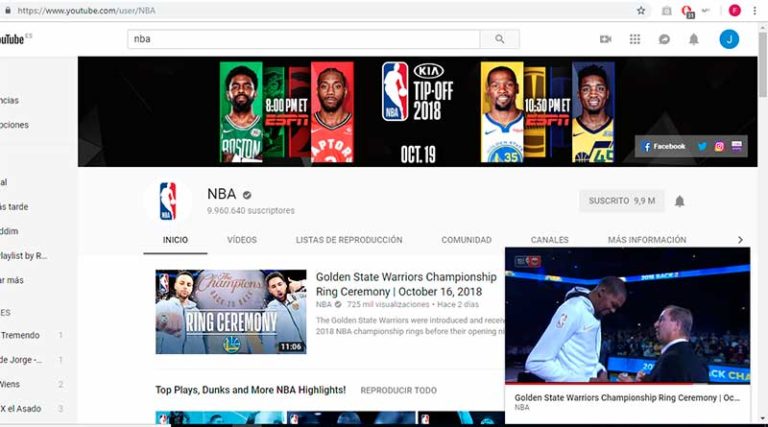Click the purple banner icon next to Instagram
Screen dimensions: 768x427
click(x=736, y=145)
